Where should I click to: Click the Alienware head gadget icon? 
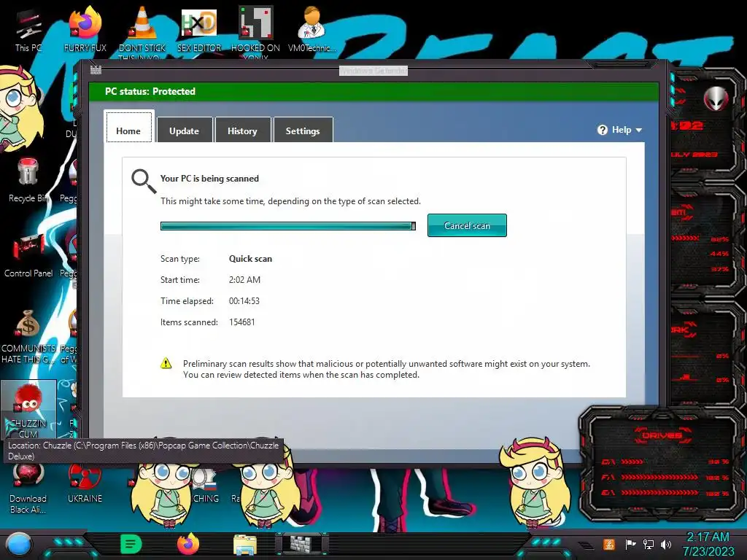coord(716,99)
